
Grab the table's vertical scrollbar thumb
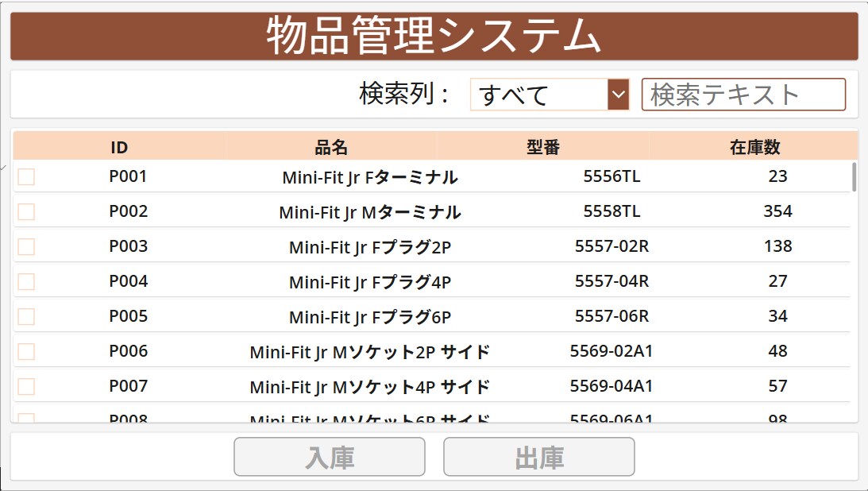pos(854,177)
